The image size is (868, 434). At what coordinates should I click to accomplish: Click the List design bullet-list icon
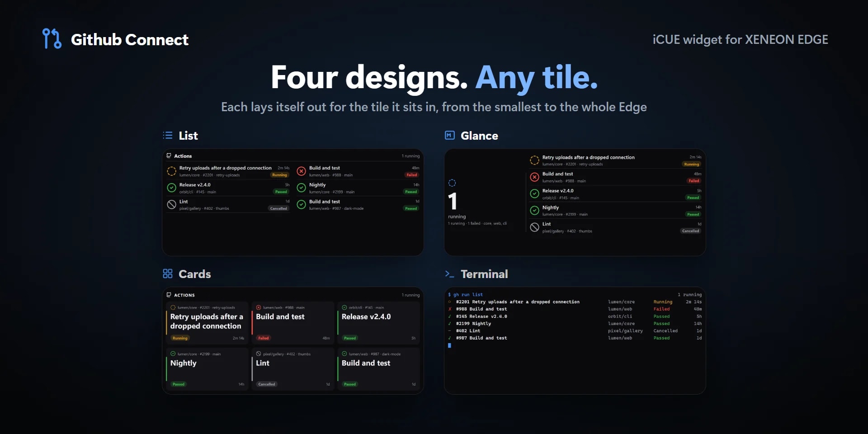(x=168, y=135)
